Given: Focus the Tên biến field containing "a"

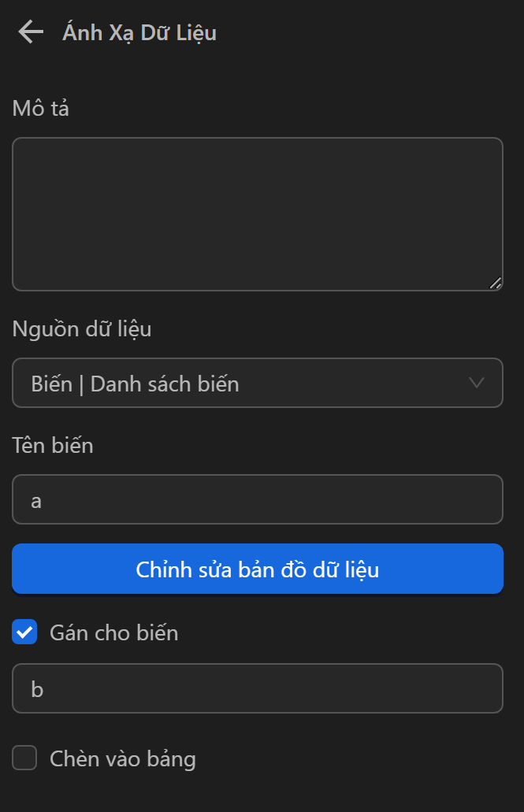Looking at the screenshot, I should coord(257,499).
